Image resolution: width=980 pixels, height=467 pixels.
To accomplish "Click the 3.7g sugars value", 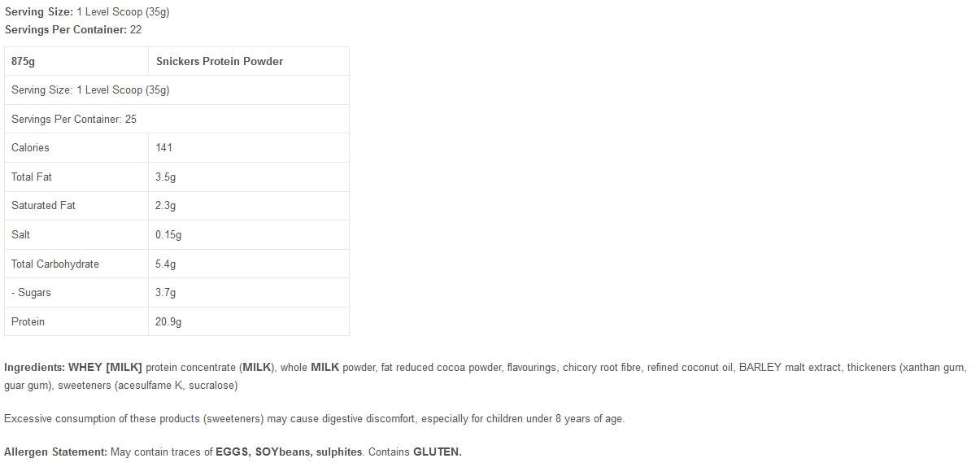I will pyautogui.click(x=166, y=292).
